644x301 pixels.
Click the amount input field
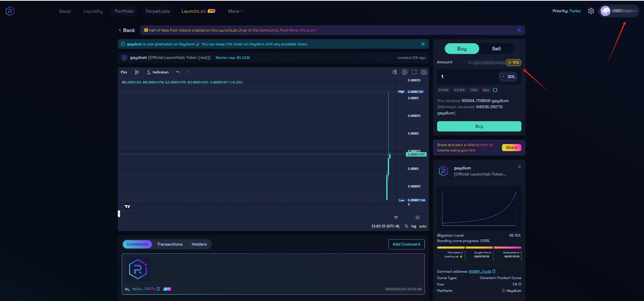tap(468, 77)
